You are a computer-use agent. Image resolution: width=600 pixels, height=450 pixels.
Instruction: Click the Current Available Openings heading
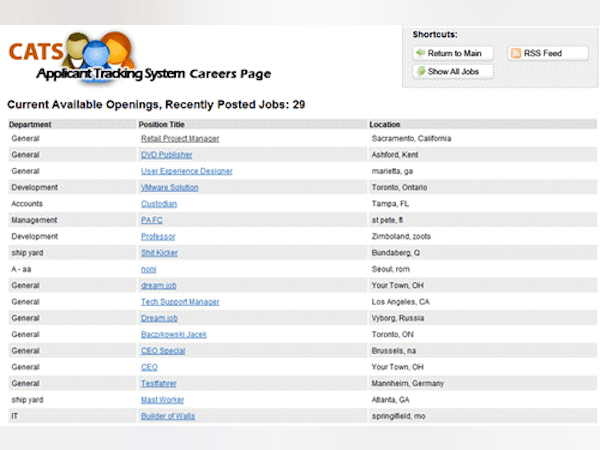[x=156, y=104]
